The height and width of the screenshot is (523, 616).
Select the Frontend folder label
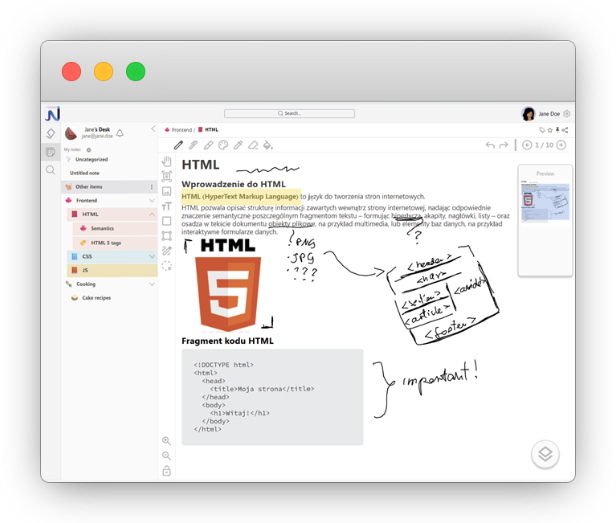coord(86,201)
